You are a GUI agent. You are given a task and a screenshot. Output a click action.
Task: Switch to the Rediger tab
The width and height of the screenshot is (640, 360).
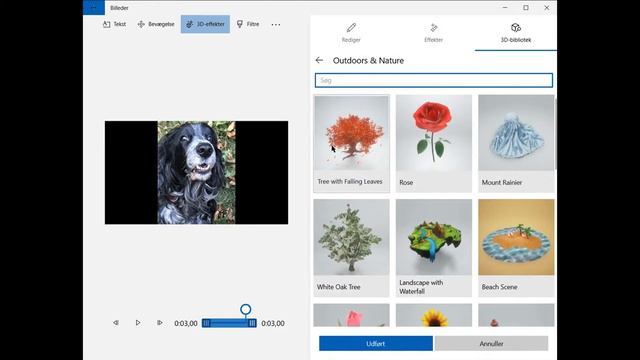coord(351,33)
